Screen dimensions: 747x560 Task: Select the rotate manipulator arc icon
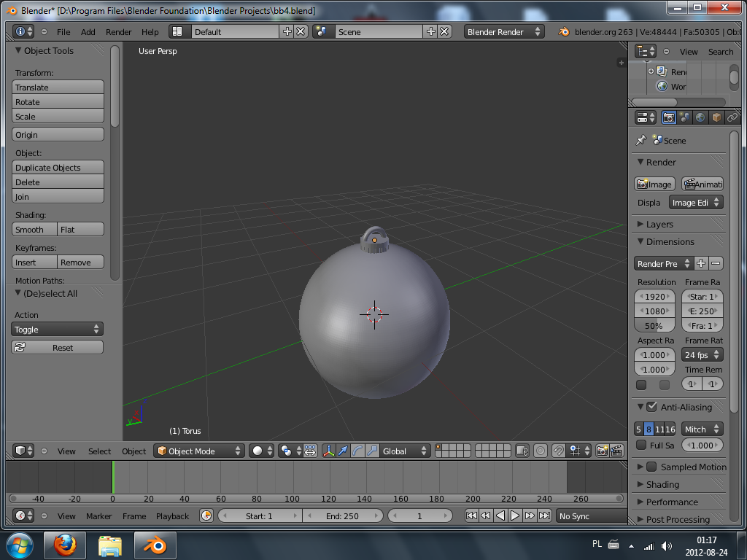[357, 451]
